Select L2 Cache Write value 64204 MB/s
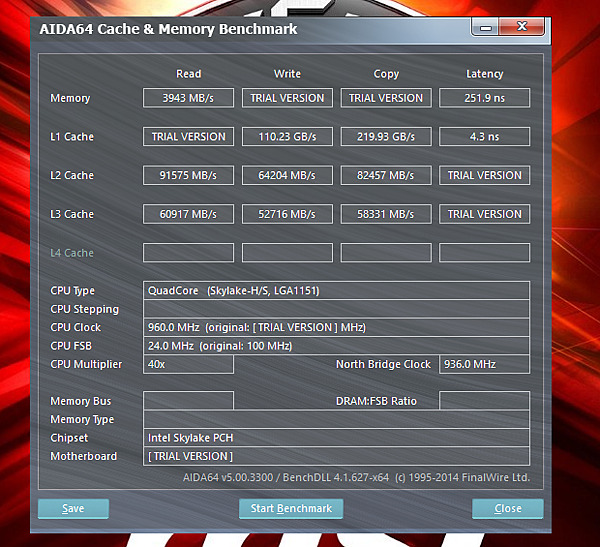This screenshot has height=547, width=600. pyautogui.click(x=287, y=175)
